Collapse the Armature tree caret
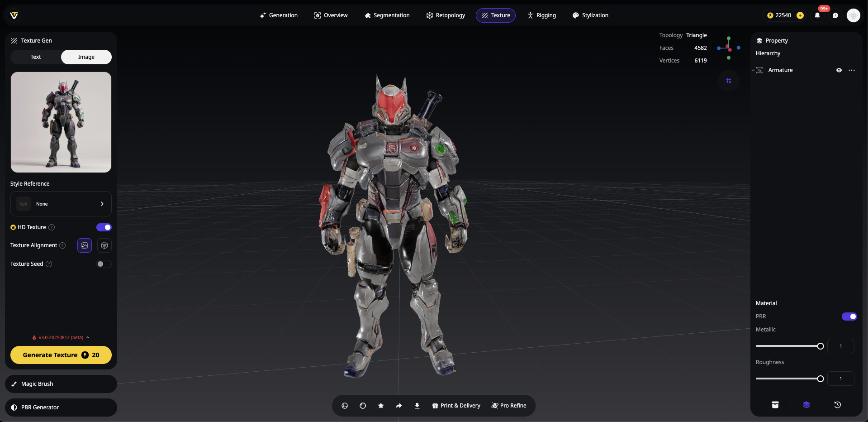 click(753, 70)
